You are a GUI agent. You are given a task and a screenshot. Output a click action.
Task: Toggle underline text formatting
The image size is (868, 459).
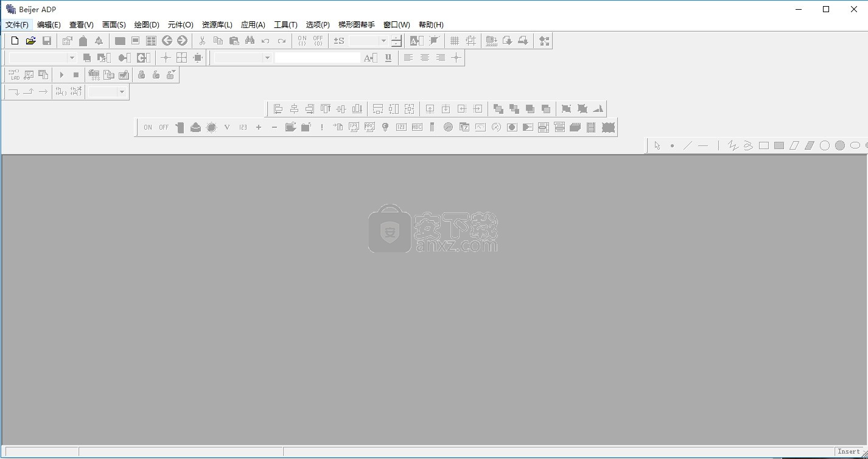[388, 58]
